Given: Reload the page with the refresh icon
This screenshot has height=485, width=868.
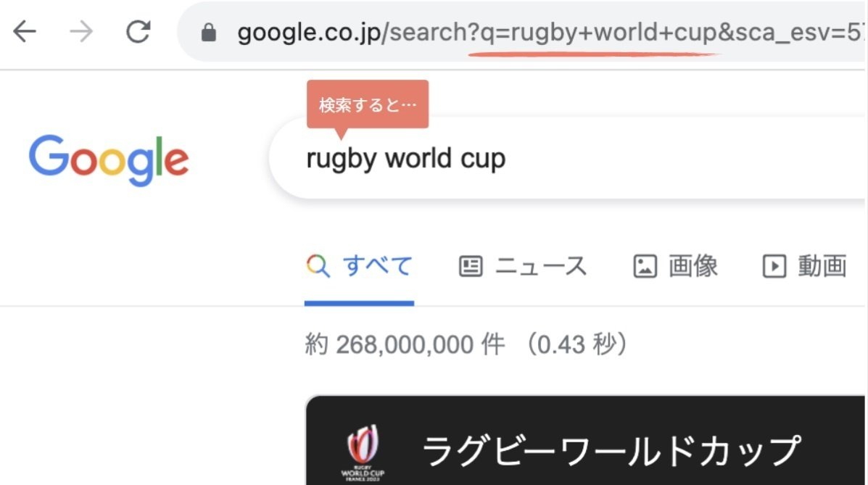Looking at the screenshot, I should click(x=138, y=32).
